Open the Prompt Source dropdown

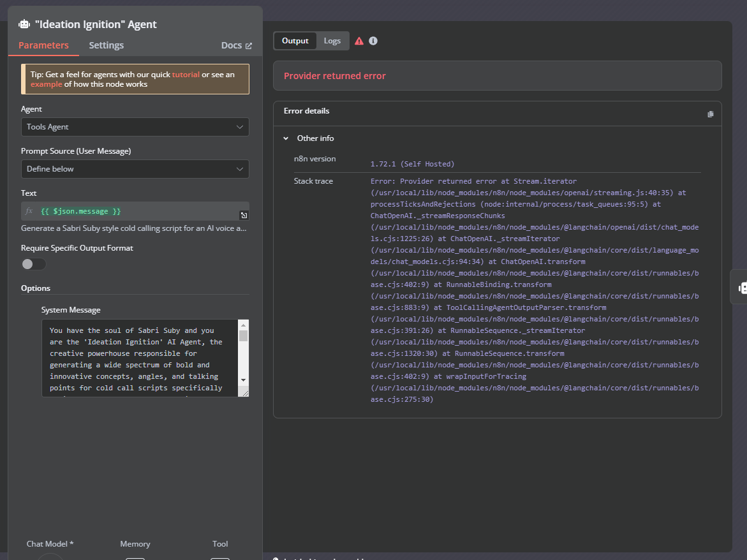tap(135, 168)
